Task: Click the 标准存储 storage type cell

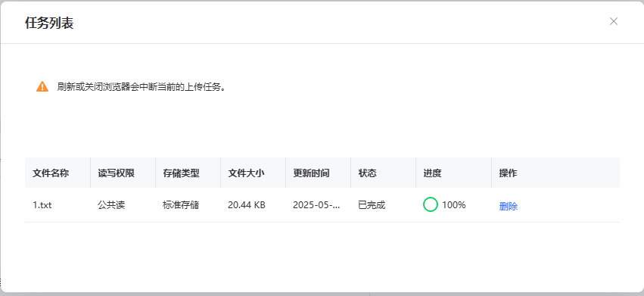Action: coord(181,204)
